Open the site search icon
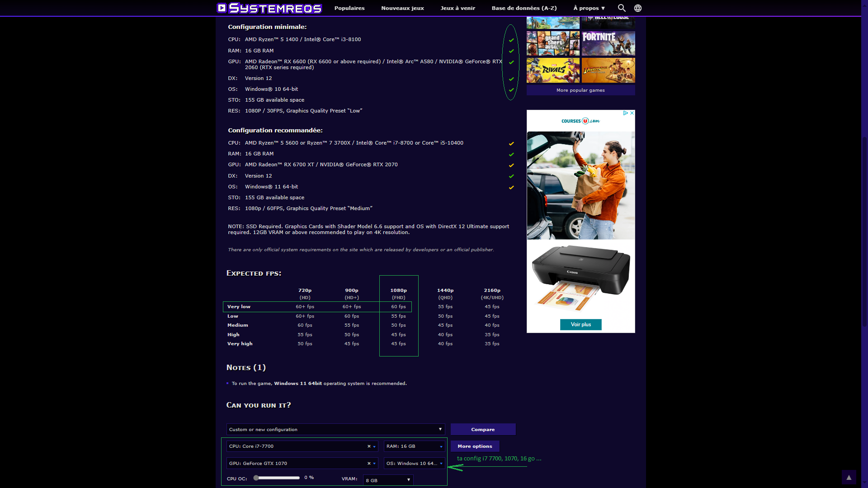Screen dimensions: 868x488 click(622, 8)
